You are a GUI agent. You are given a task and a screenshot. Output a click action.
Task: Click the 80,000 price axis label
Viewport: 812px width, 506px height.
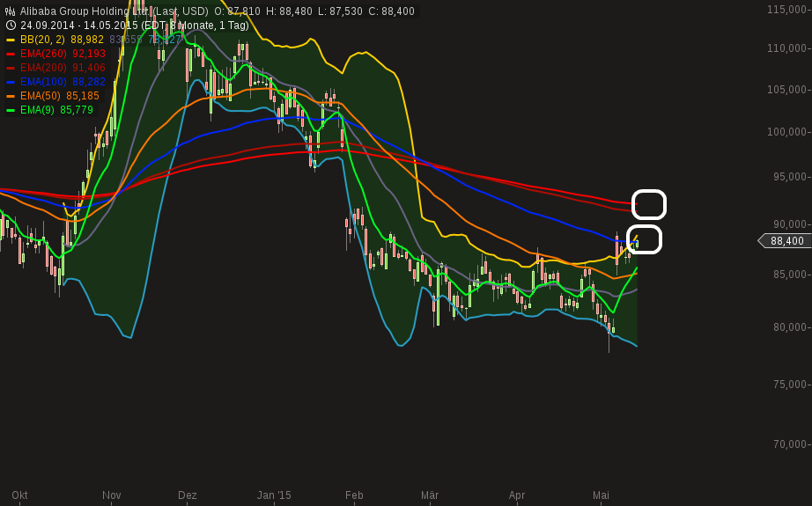[x=790, y=327]
